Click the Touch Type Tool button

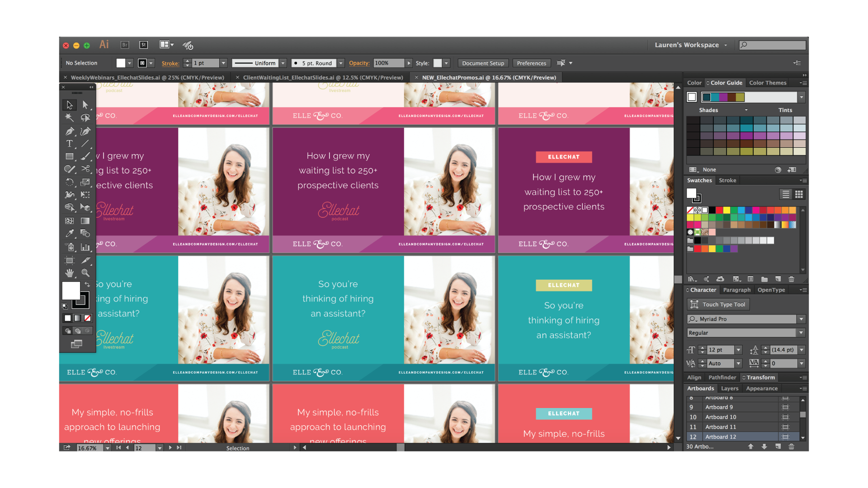coord(718,305)
